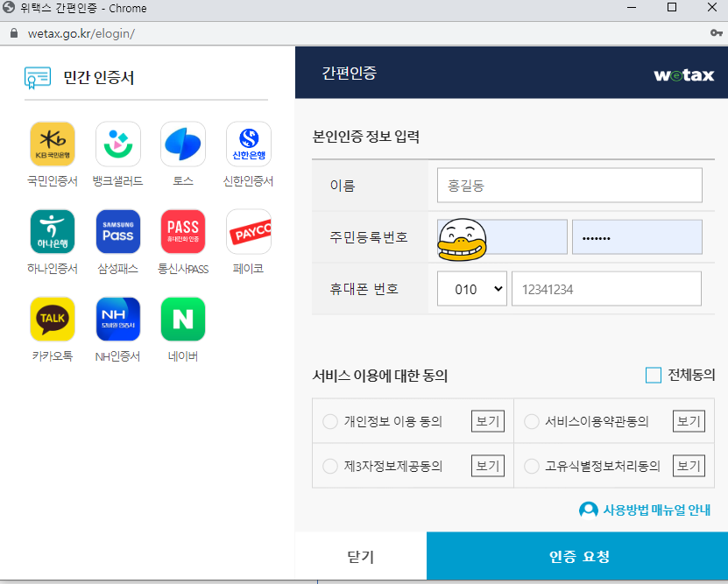Click the lock icon beside the URL
This screenshot has height=584, width=728.
[14, 33]
